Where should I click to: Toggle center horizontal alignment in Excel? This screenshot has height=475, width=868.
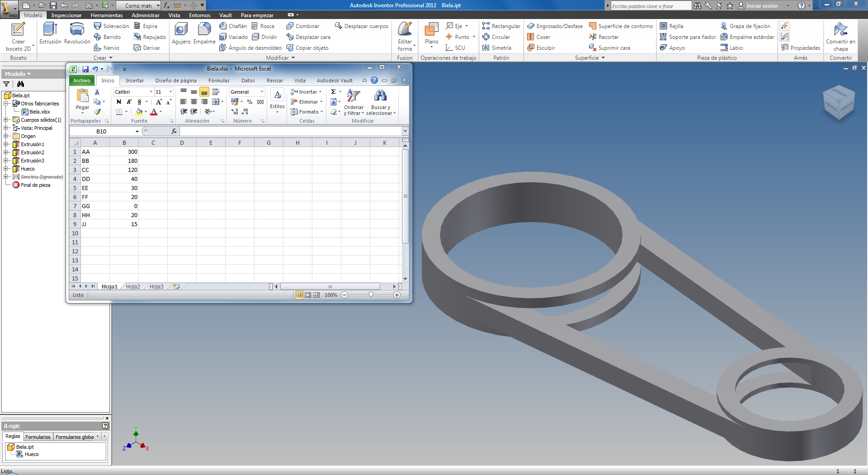tap(194, 102)
